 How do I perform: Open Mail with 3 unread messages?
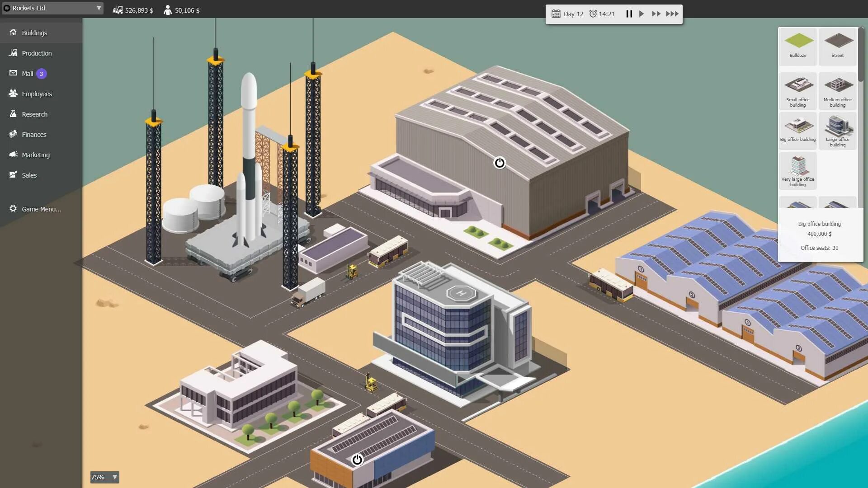[x=28, y=74]
